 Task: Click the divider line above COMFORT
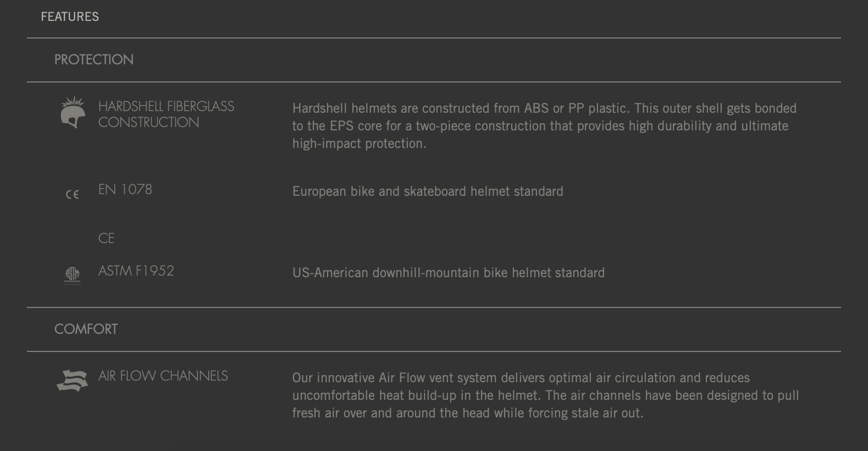(x=434, y=307)
